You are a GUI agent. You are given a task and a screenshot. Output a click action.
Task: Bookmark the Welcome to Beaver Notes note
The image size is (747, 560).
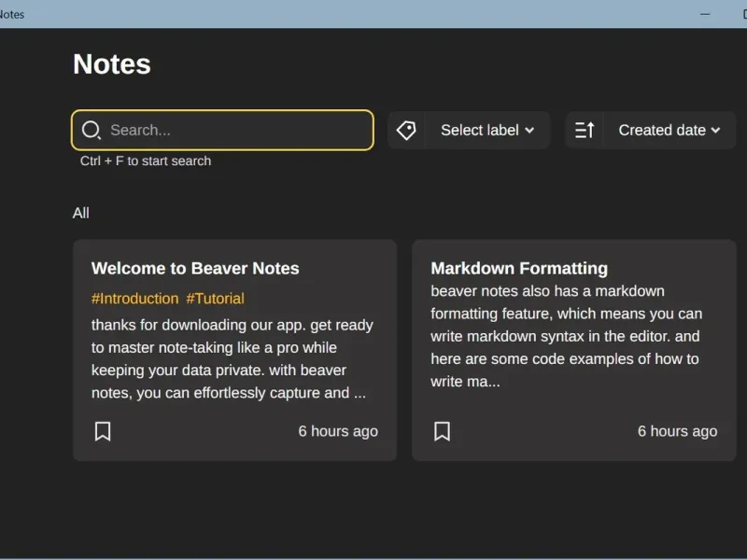point(103,431)
